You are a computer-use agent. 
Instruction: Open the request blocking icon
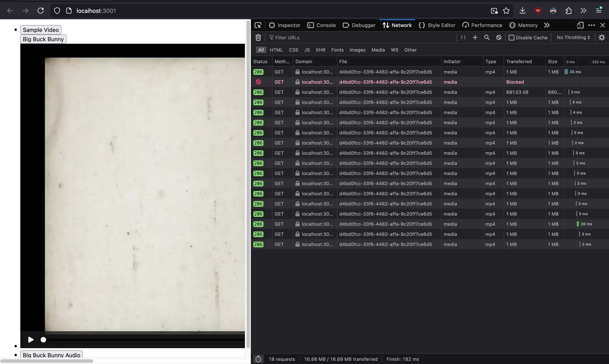[499, 38]
